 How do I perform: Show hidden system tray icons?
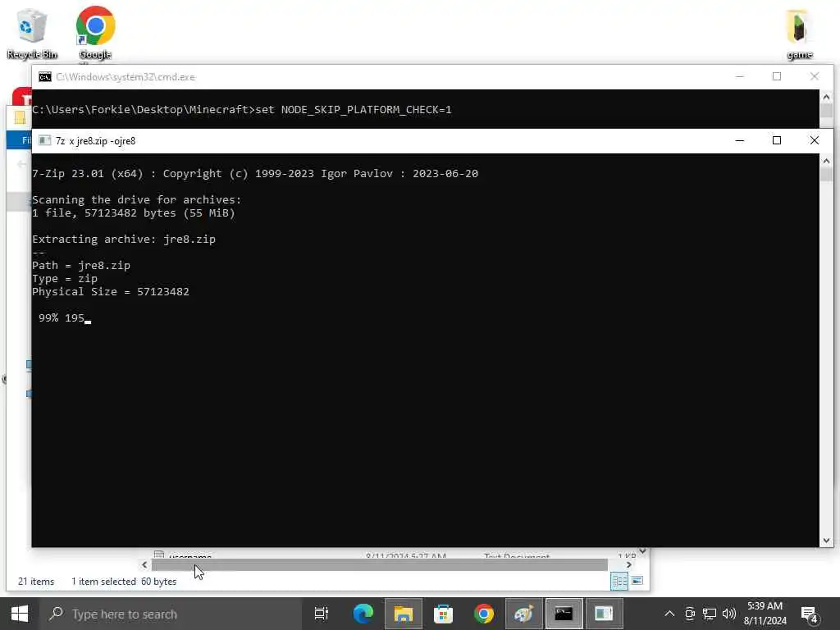[x=669, y=614]
